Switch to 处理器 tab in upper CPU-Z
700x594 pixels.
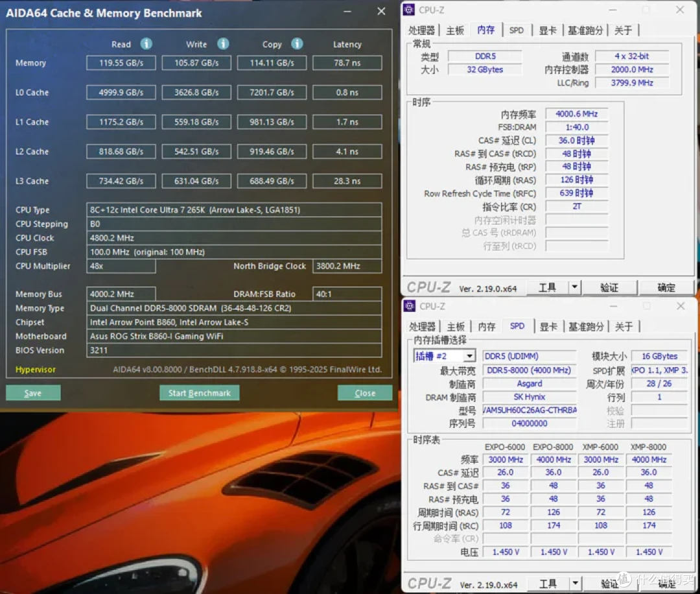[421, 30]
